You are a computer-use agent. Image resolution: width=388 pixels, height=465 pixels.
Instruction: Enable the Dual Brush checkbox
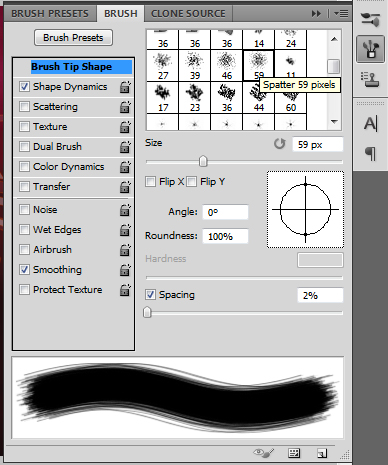tap(24, 147)
